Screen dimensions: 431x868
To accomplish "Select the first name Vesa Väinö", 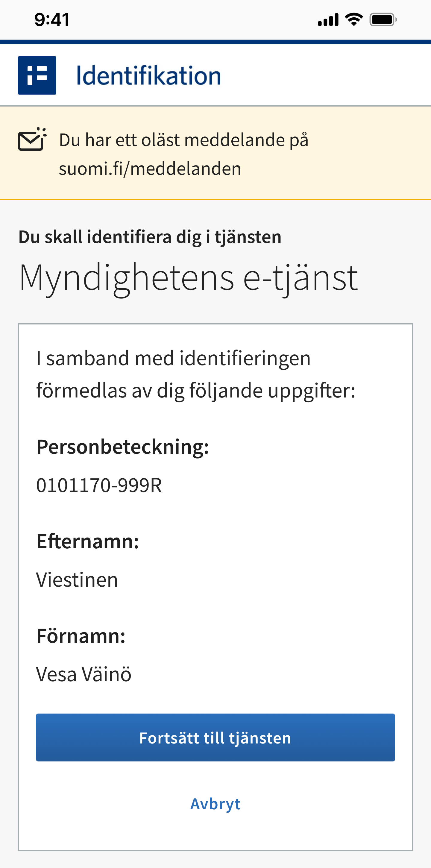I will [x=84, y=674].
